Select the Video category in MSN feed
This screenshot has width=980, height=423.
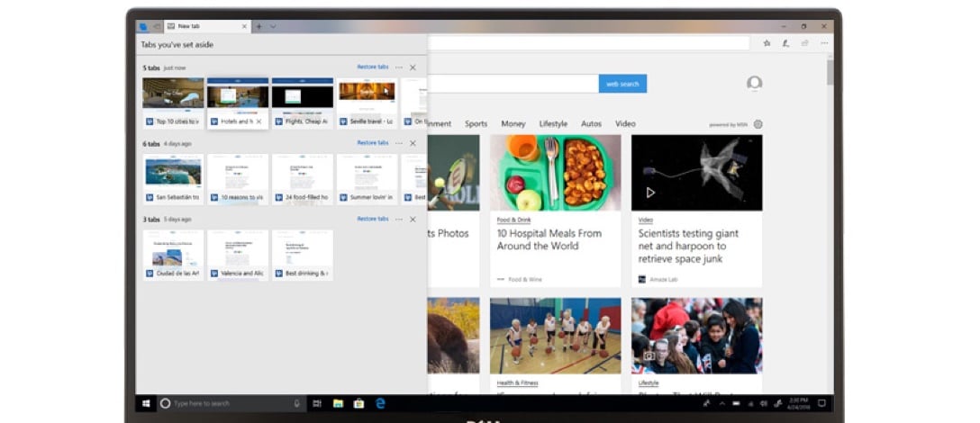(x=625, y=123)
